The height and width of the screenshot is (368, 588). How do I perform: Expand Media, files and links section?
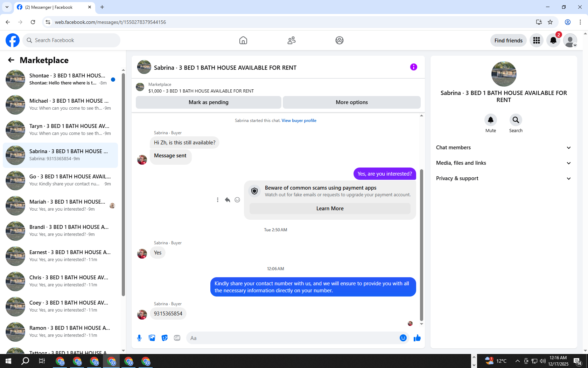(504, 163)
